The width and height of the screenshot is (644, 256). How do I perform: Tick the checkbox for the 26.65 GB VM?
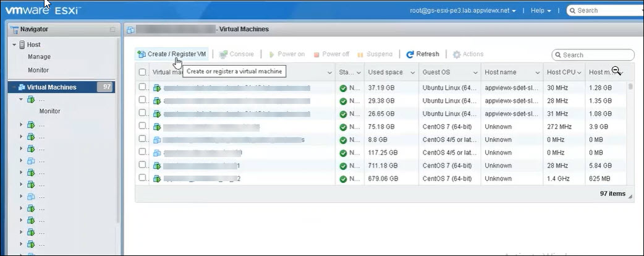point(142,113)
